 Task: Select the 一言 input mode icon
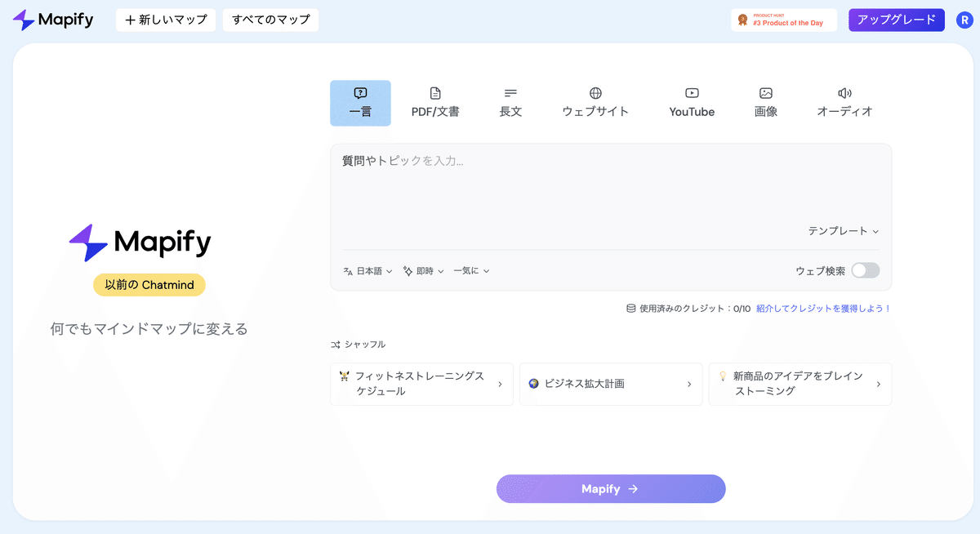click(360, 102)
